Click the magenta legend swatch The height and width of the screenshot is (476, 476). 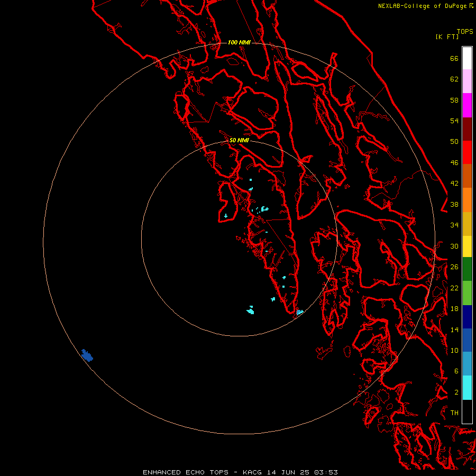pyautogui.click(x=467, y=105)
